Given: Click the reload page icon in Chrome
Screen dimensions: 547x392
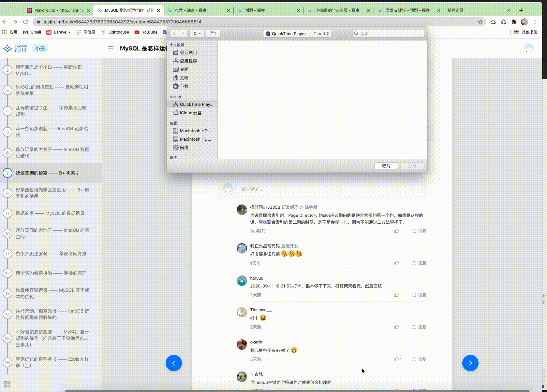Looking at the screenshot, I should [26, 22].
